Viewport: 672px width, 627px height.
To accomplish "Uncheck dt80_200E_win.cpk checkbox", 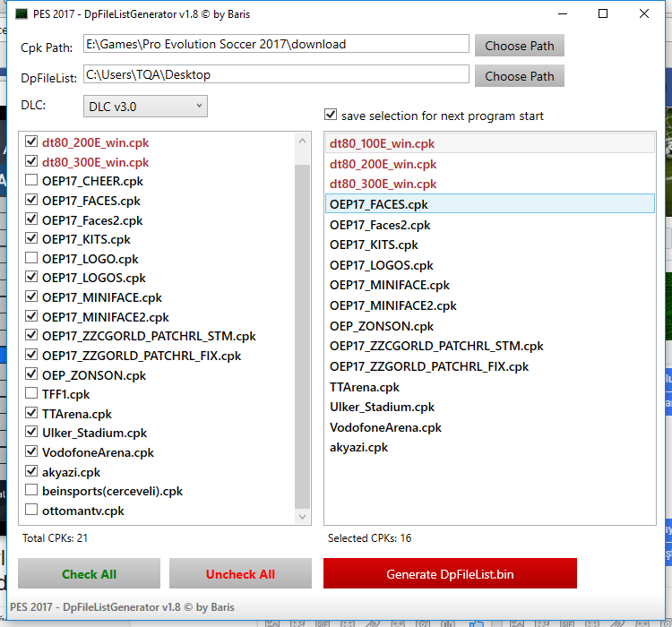I will point(31,141).
